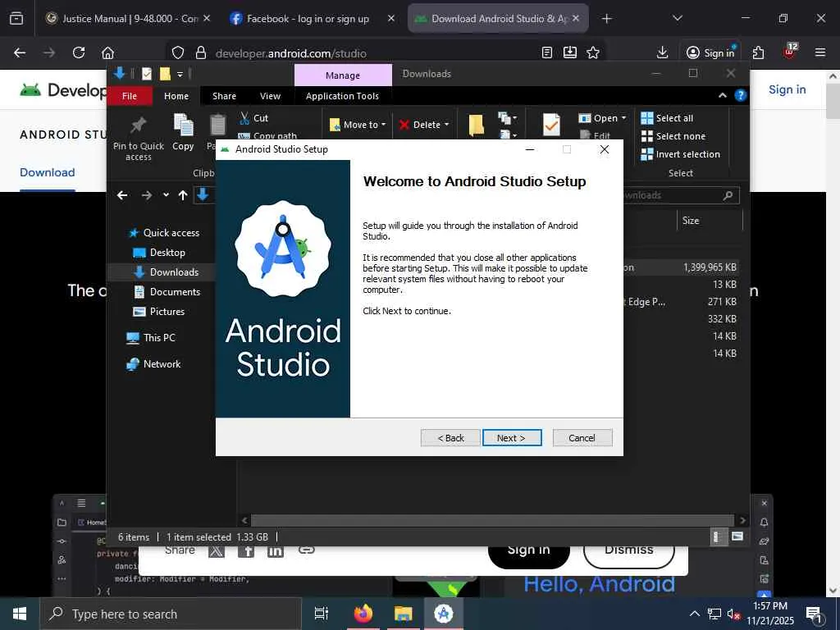Switch to the Home ribbon tab
The image size is (840, 630).
[176, 96]
